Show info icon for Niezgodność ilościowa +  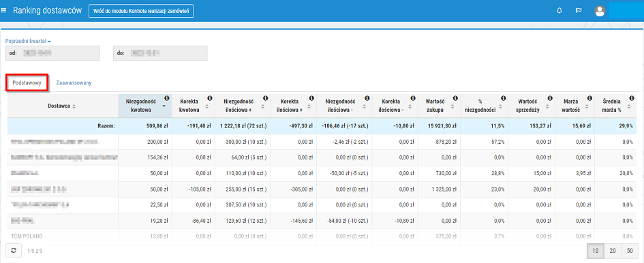point(265,98)
